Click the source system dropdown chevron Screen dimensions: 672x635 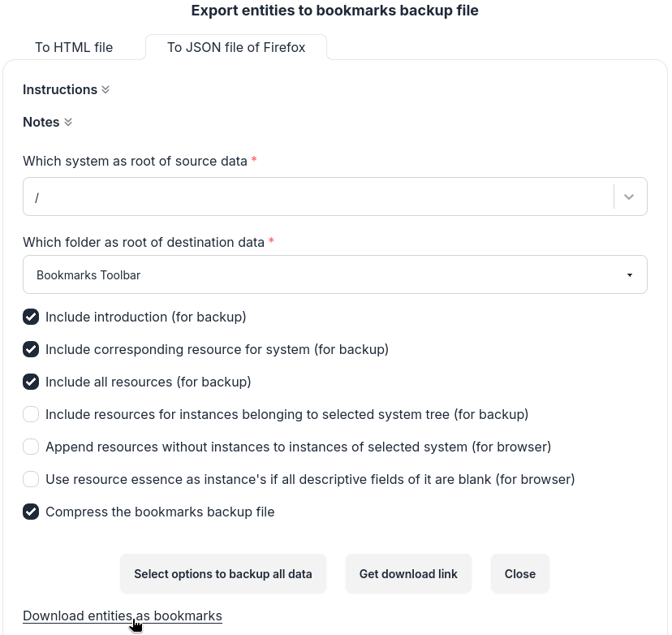coord(629,197)
